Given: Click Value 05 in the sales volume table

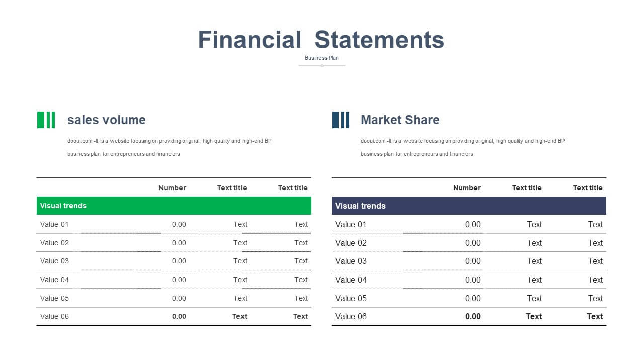Looking at the screenshot, I should pyautogui.click(x=54, y=298).
